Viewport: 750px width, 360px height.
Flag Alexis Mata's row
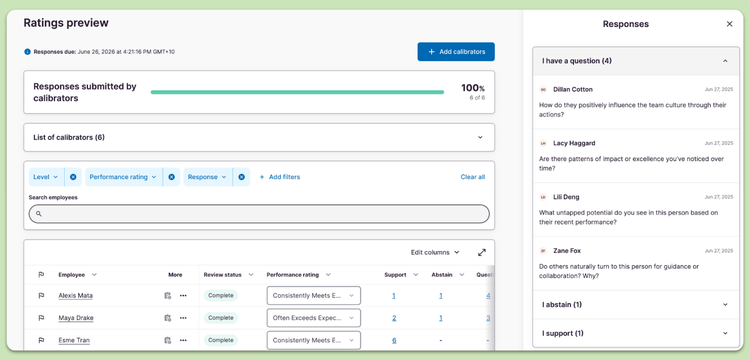click(x=41, y=296)
